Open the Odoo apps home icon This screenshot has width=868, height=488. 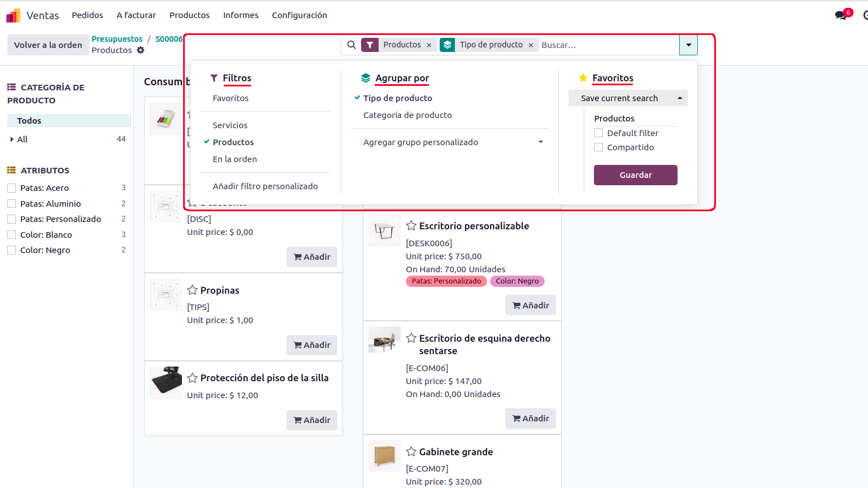click(12, 15)
